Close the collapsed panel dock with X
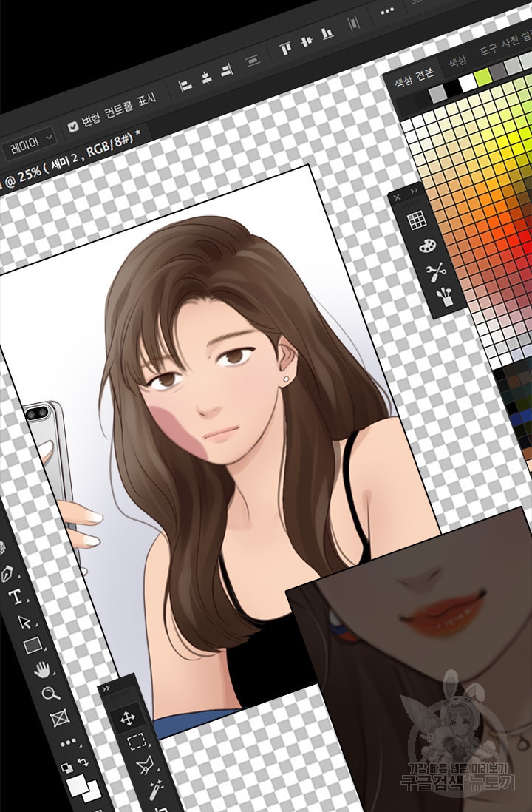Screen dimensions: 532x812 click(x=397, y=197)
